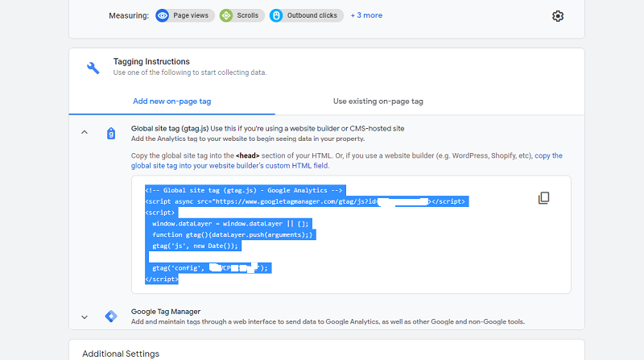Screen dimensions: 644x360
Task: Click the Global site tag (gtag.js) heading
Action: click(170, 129)
